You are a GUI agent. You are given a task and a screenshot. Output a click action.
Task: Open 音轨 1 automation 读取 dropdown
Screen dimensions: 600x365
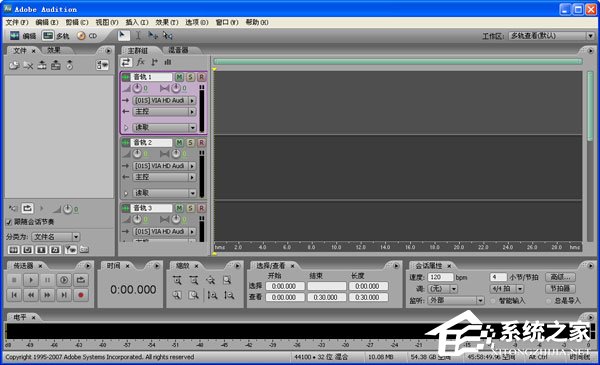click(164, 127)
